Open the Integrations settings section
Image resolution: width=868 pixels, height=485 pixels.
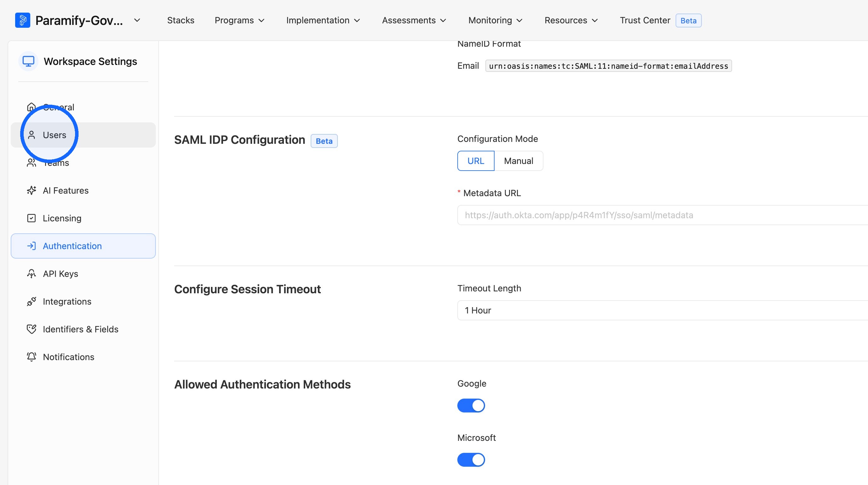[x=83, y=301]
